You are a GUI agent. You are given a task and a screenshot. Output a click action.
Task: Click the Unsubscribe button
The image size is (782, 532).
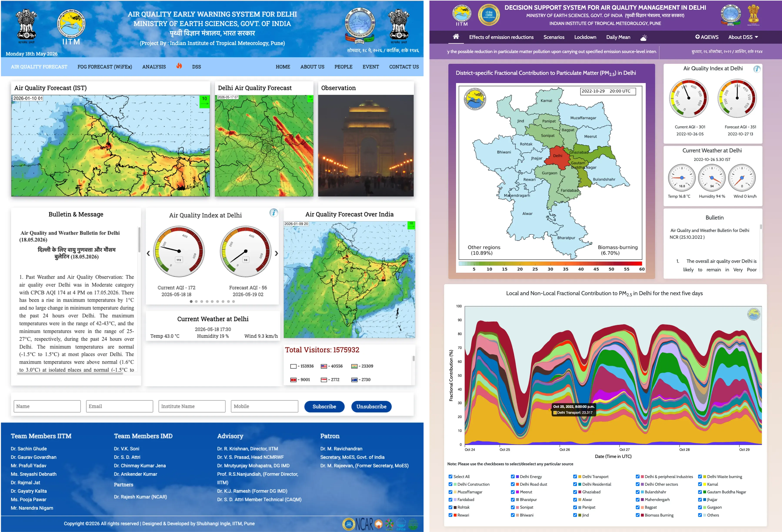[x=372, y=407]
